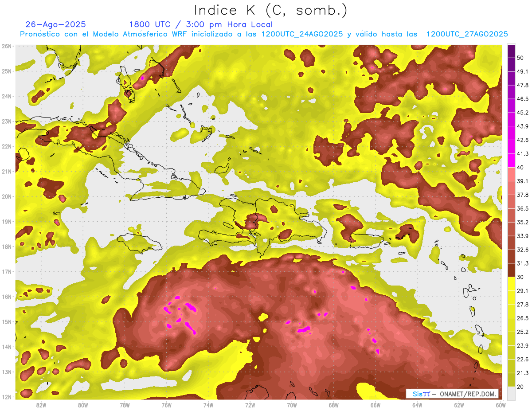The height and width of the screenshot is (411, 532).
Task: Click the '35.2' colorbar value
Action: [x=523, y=222]
